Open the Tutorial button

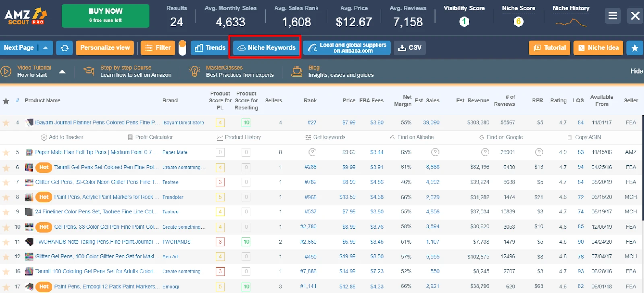[x=549, y=48]
